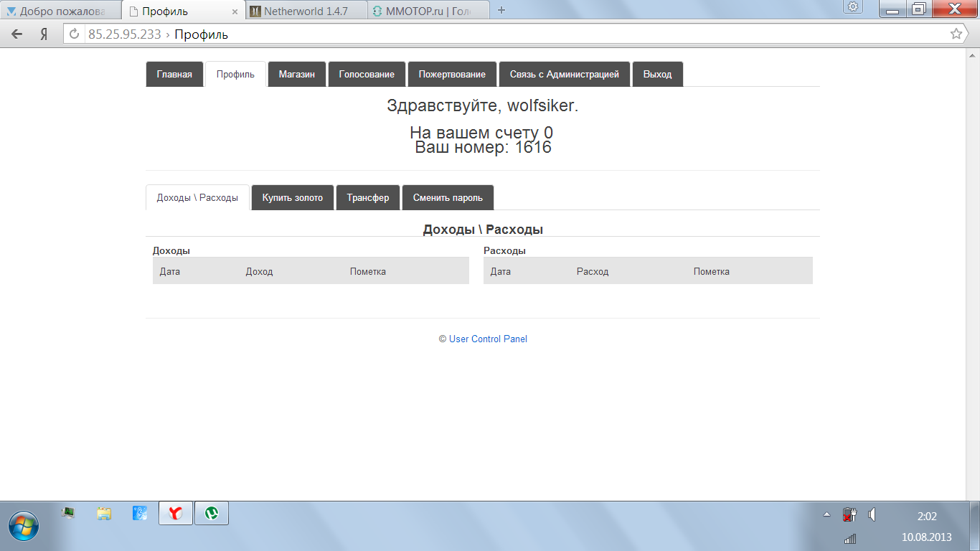
Task: Open the Yandex Browser taskbar icon
Action: coord(176,513)
